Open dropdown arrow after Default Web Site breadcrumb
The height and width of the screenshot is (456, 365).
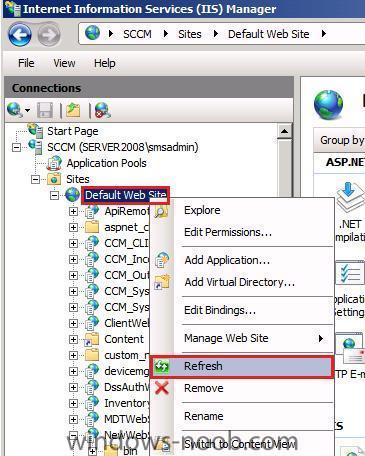tap(324, 34)
